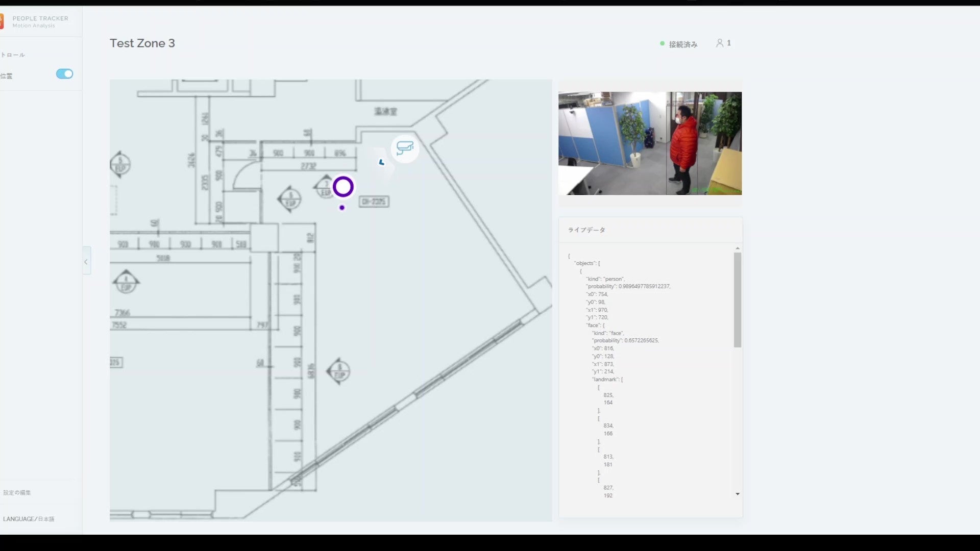Open 設定の編集 edit settings link

click(17, 492)
